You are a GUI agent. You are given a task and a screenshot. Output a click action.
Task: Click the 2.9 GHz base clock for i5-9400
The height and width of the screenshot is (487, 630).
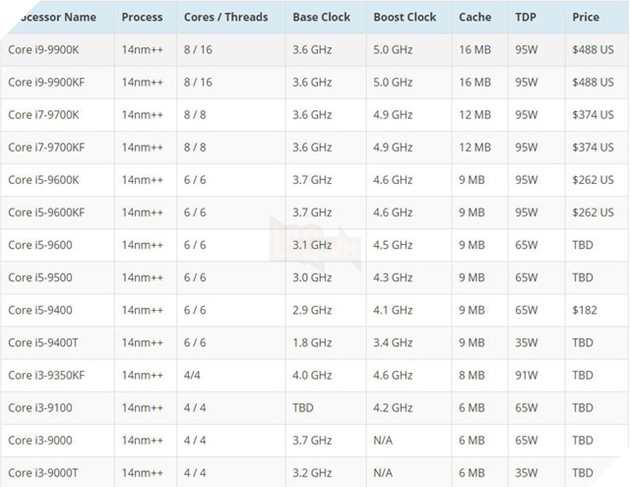[312, 310]
